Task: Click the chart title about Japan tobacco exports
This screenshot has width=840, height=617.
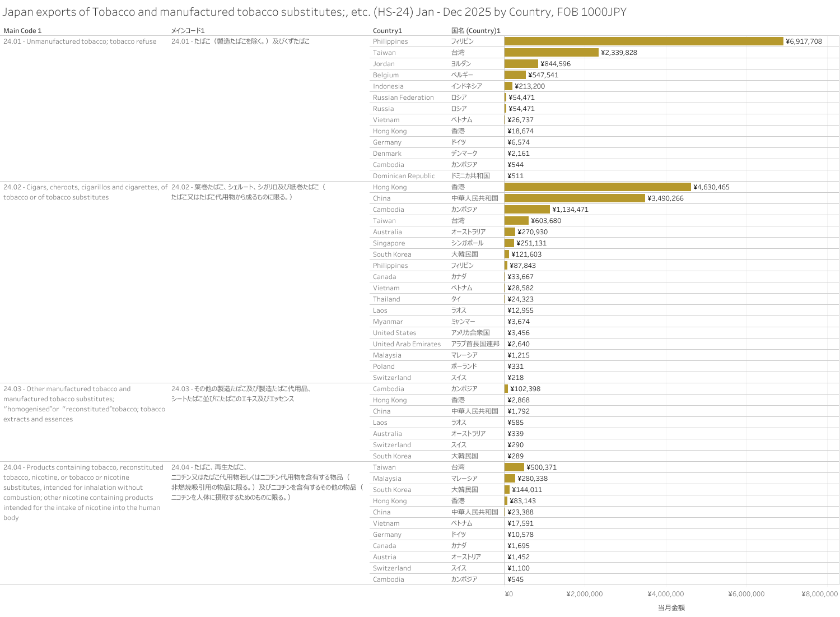Action: (x=314, y=12)
